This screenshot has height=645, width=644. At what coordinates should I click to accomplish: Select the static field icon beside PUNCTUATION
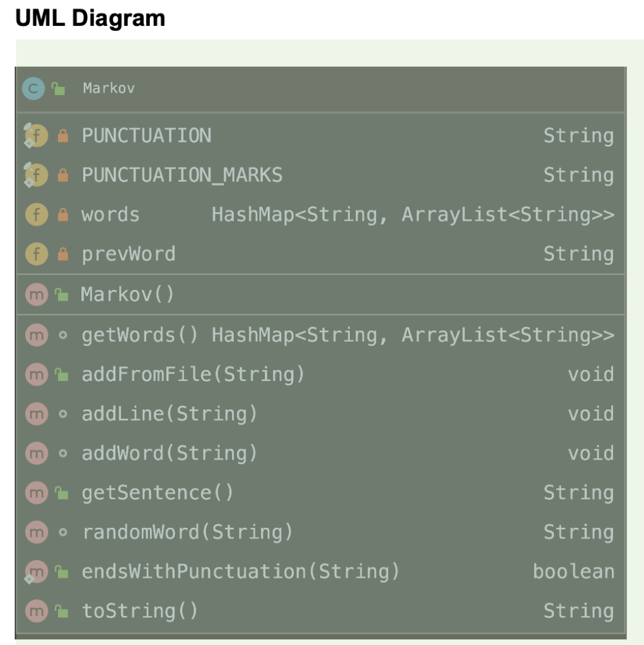tap(36, 135)
